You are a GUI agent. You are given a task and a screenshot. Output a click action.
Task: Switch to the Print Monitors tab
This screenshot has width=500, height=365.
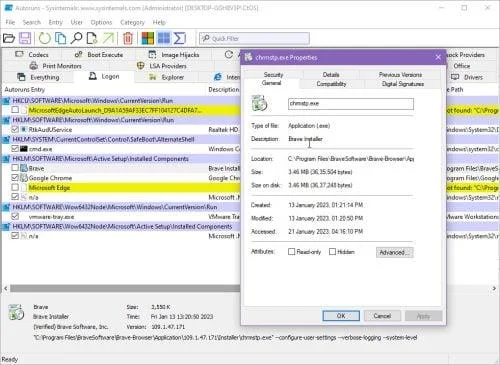coord(56,66)
